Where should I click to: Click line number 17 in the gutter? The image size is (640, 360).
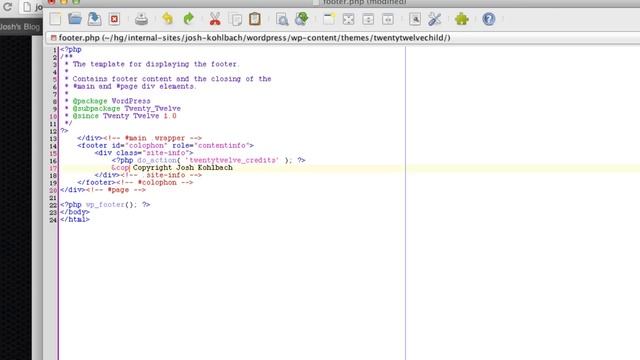pyautogui.click(x=53, y=168)
